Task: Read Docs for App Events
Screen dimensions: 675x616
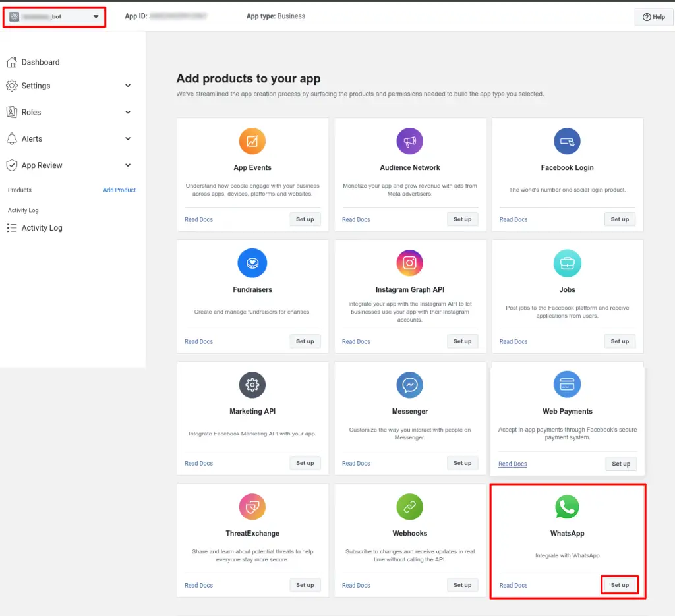Action: click(x=198, y=219)
